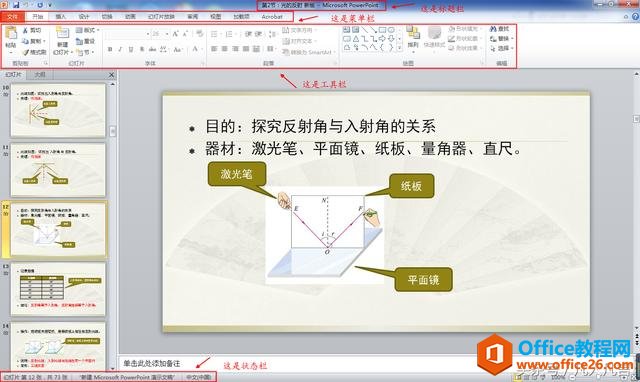Switch to the Outline (大纲) pane tab
The height and width of the screenshot is (382, 640).
pos(40,75)
